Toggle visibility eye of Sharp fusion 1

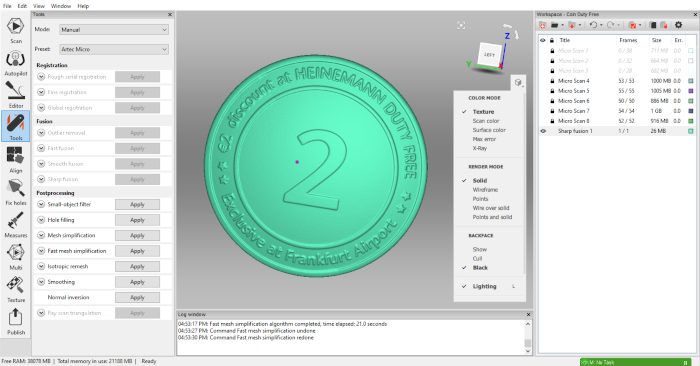[543, 131]
